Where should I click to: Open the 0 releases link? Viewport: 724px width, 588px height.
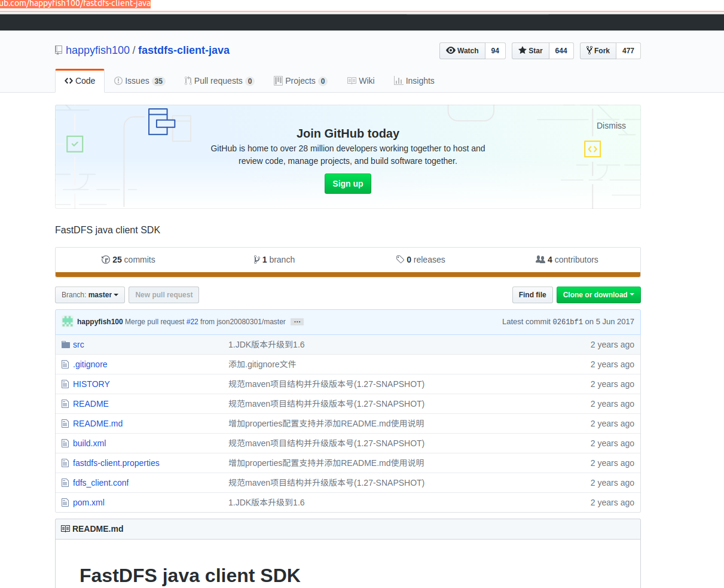[x=421, y=260]
